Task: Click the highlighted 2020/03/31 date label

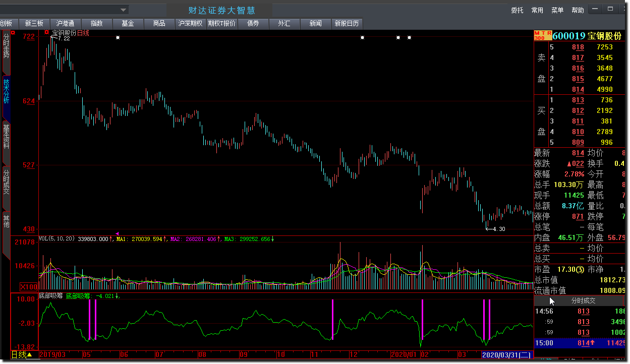Action: click(507, 355)
